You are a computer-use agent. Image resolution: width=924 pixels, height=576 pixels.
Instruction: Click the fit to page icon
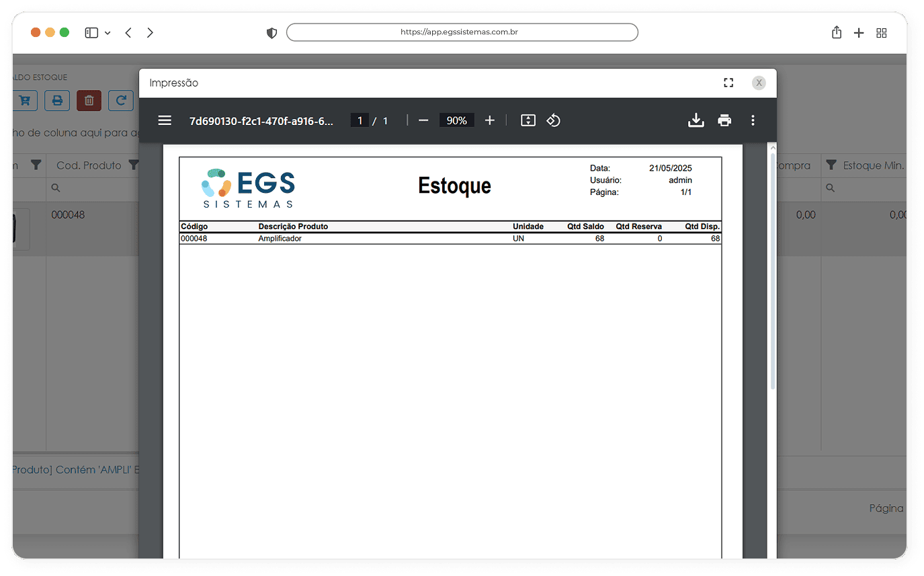528,120
